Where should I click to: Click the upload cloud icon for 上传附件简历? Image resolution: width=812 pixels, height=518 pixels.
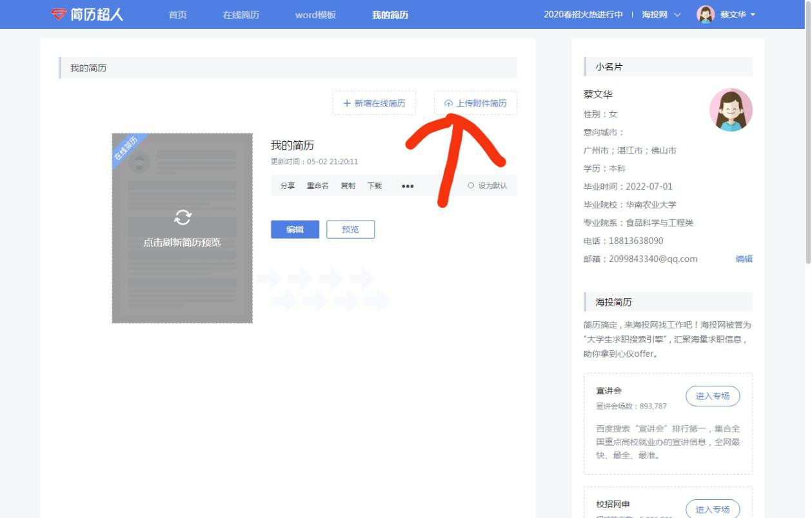(x=448, y=103)
